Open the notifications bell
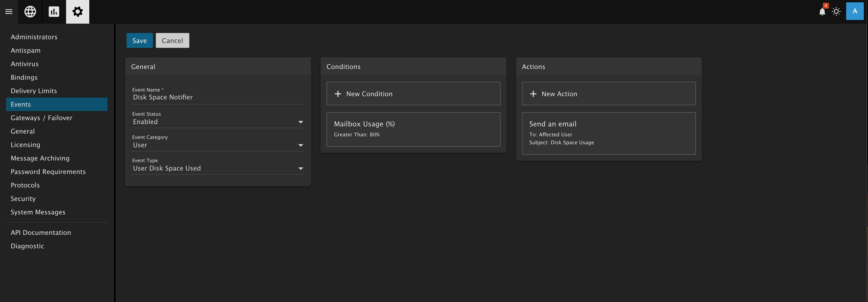This screenshot has width=868, height=302. [x=822, y=12]
